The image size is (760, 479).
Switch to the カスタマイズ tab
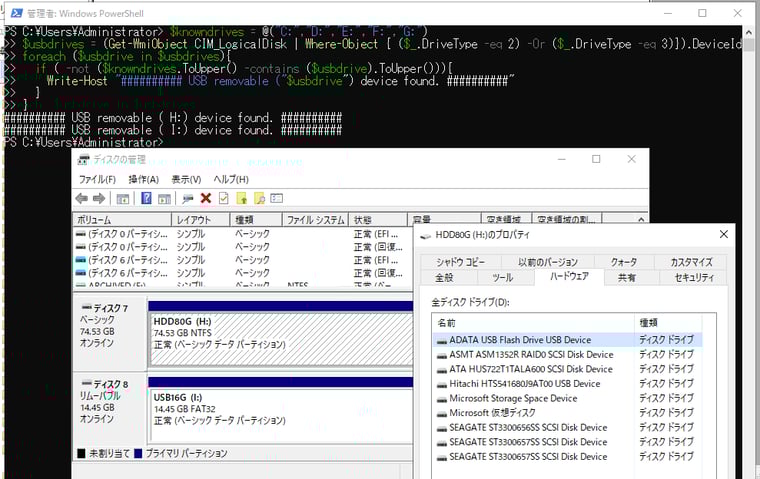pyautogui.click(x=691, y=262)
